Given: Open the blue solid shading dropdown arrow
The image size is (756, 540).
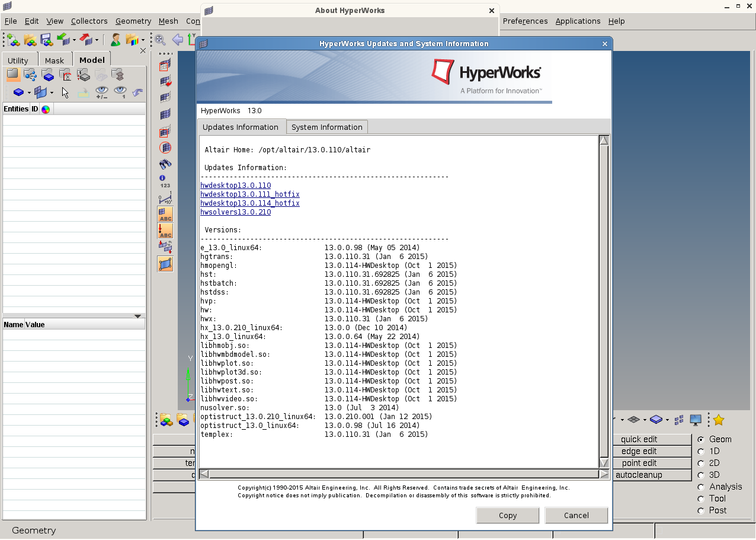Looking at the screenshot, I should [667, 421].
